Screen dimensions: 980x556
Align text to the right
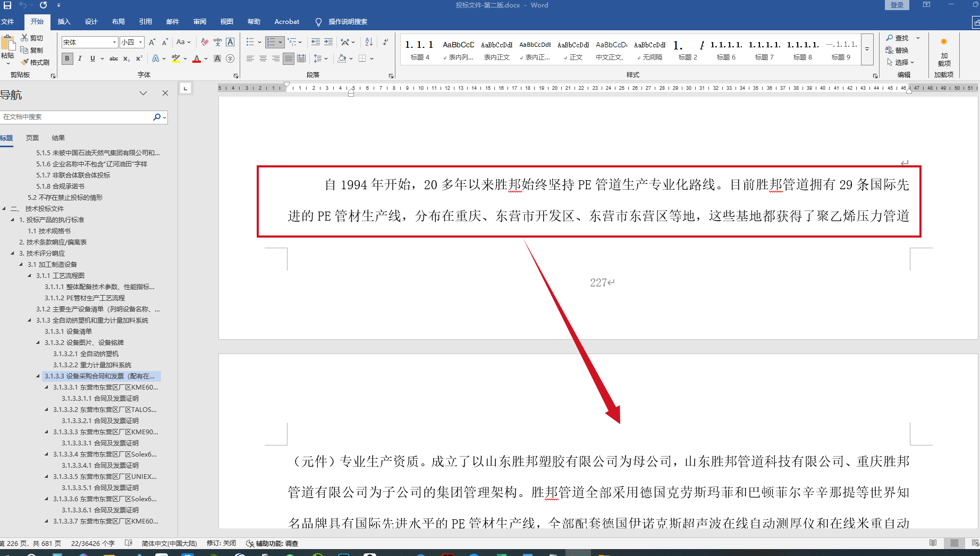click(x=276, y=58)
